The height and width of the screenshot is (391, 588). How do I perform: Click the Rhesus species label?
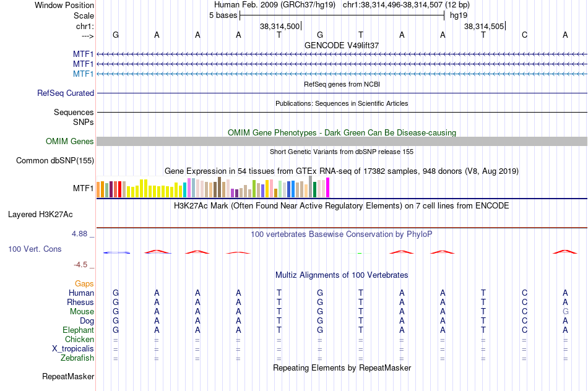(80, 302)
